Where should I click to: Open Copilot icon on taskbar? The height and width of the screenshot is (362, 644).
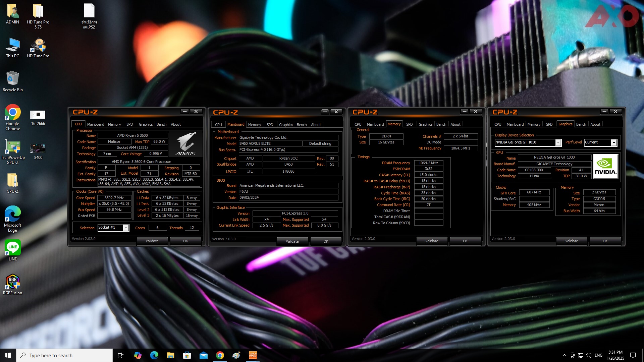click(x=138, y=355)
